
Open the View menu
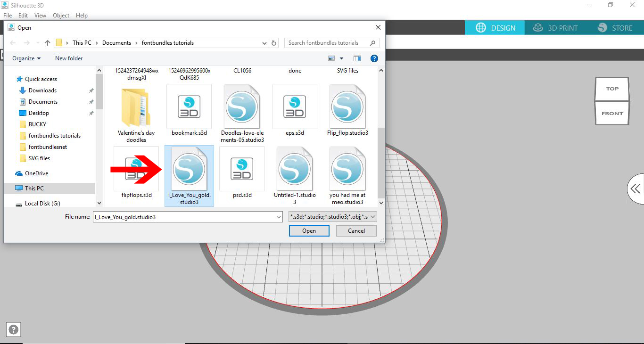tap(40, 16)
